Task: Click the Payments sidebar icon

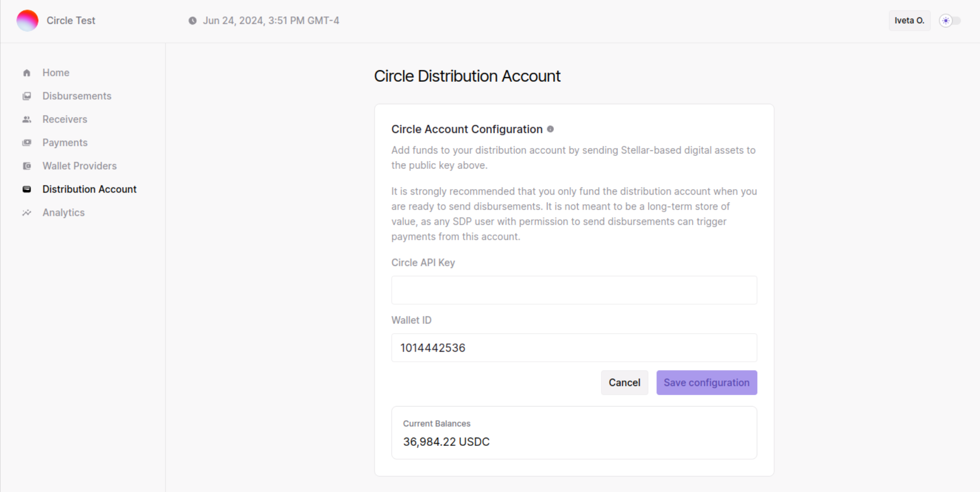Action: click(26, 143)
